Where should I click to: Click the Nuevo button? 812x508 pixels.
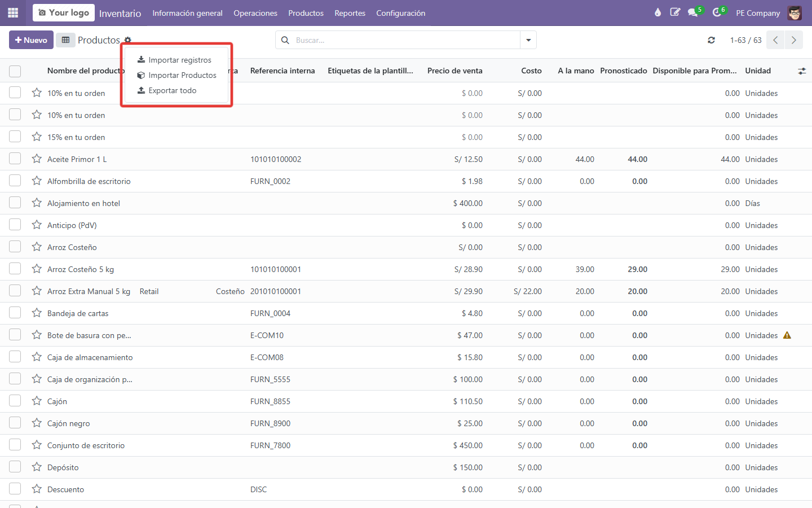point(31,40)
